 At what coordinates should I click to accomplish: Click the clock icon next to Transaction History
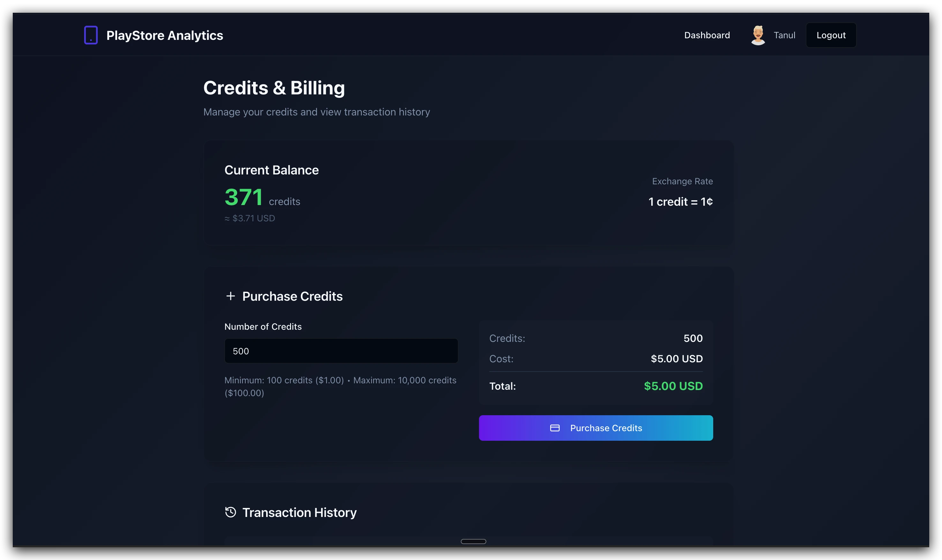click(230, 512)
